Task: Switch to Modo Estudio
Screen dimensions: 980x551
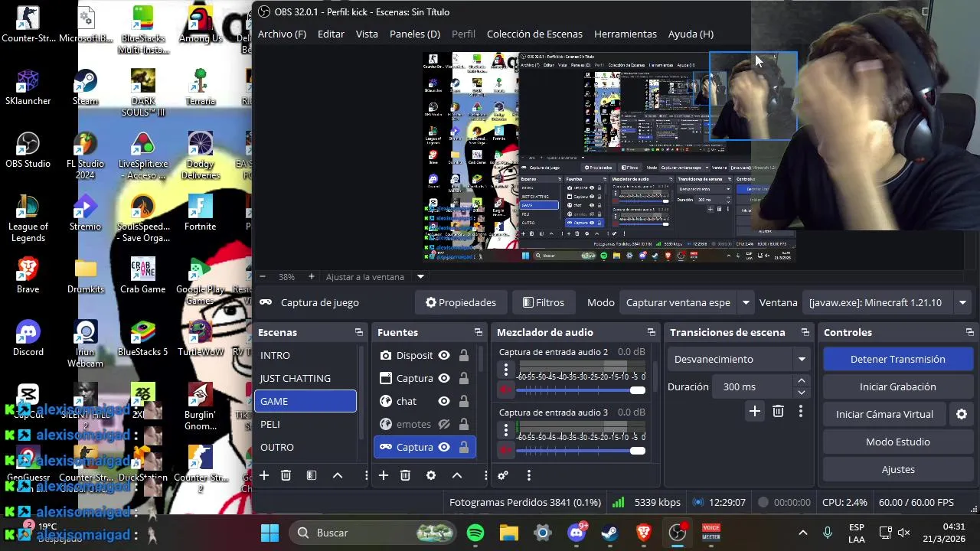Action: (x=897, y=442)
